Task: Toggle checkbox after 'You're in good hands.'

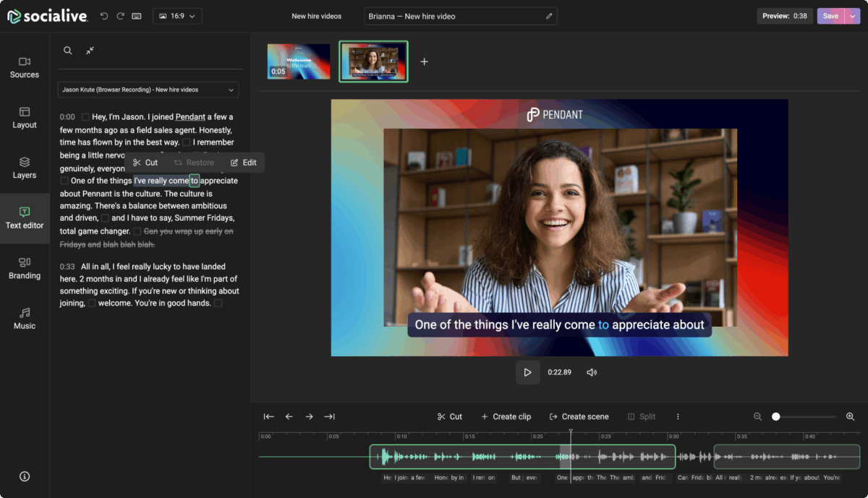Action: 218,304
